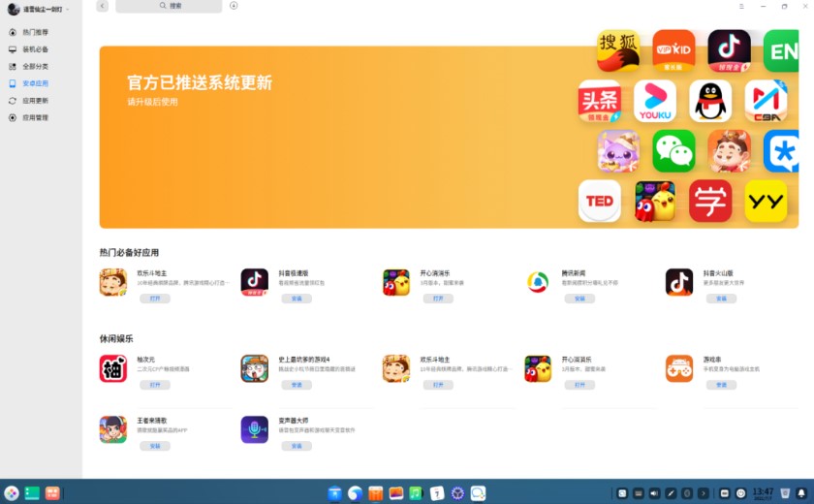This screenshot has height=504, width=814.
Task: Select the QQ penguin icon
Action: (710, 101)
